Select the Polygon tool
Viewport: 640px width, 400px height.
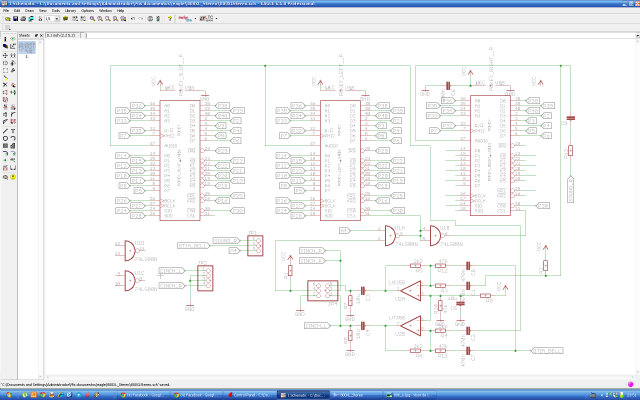pyautogui.click(x=13, y=146)
